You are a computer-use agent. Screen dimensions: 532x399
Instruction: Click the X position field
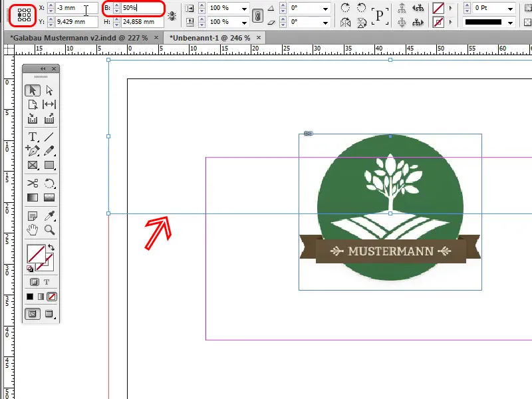76,7
